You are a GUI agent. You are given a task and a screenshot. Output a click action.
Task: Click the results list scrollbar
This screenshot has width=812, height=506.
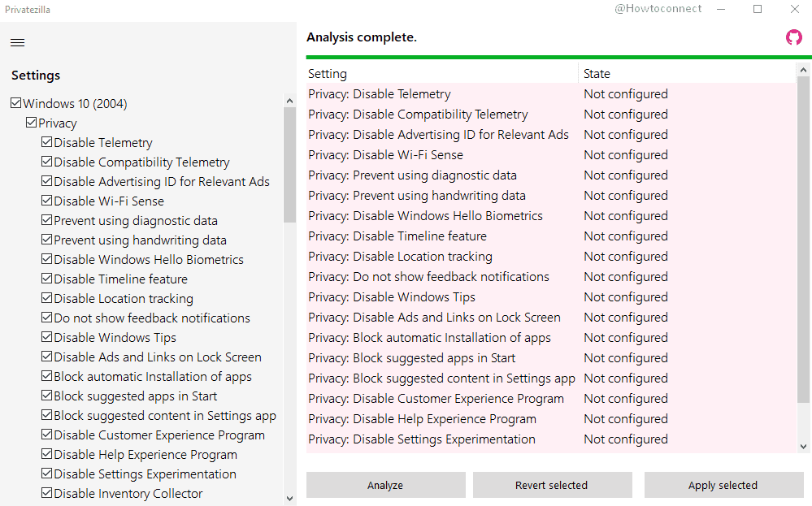click(x=803, y=244)
